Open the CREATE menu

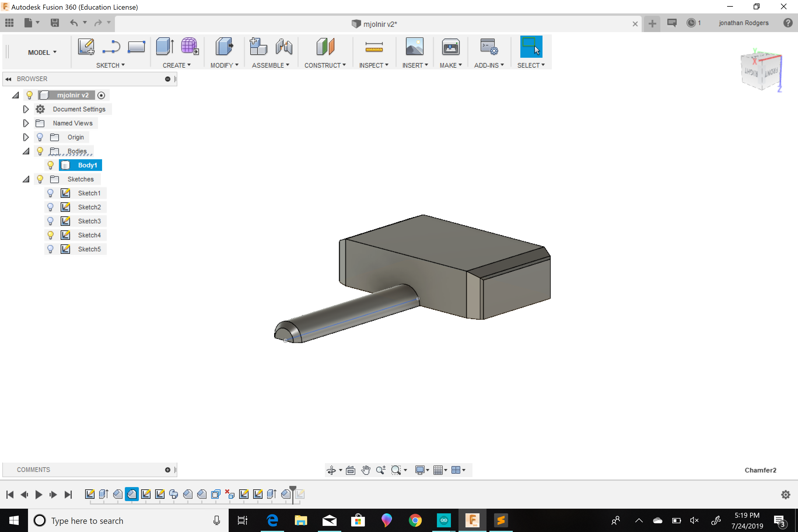[x=176, y=65]
